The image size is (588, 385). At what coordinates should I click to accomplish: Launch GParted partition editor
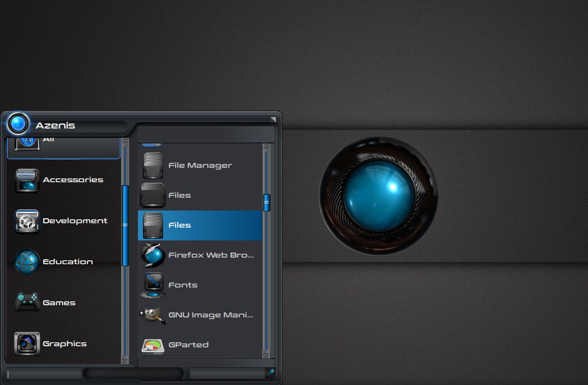(x=200, y=345)
